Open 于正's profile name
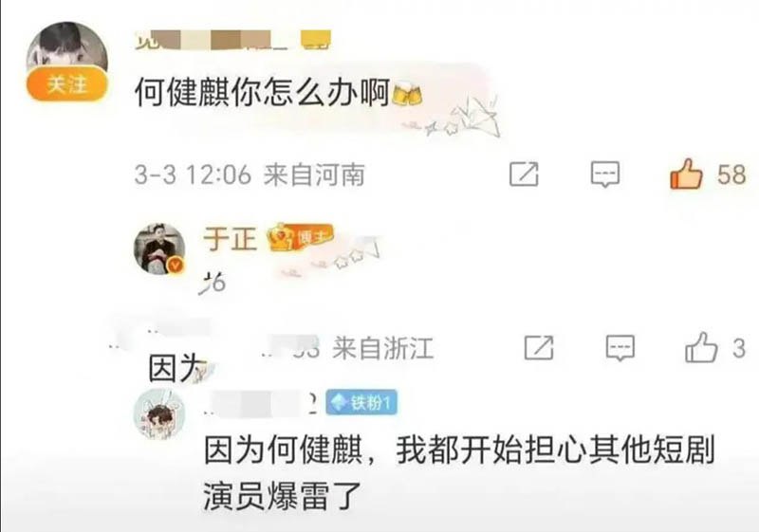 [230, 238]
